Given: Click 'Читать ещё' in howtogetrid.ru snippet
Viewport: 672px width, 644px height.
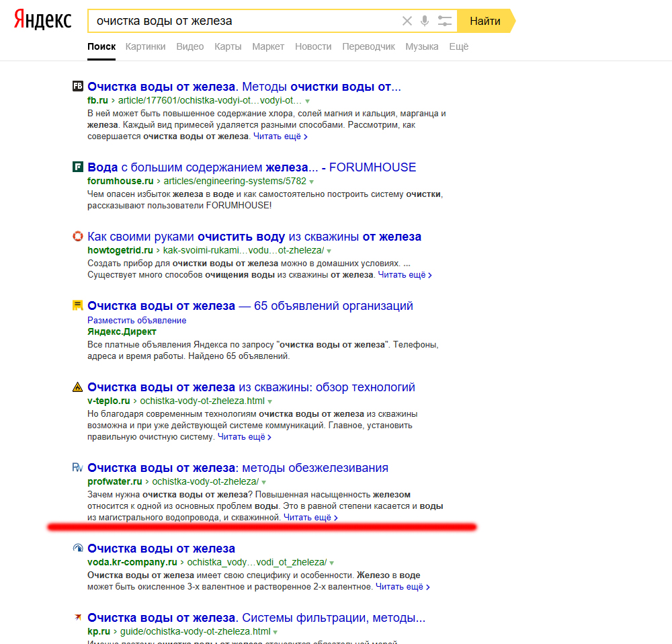Looking at the screenshot, I should pyautogui.click(x=405, y=275).
